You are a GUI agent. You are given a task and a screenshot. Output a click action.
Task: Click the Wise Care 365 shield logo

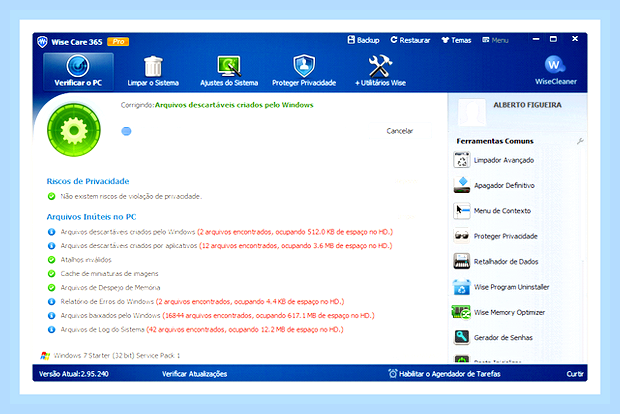pyautogui.click(x=42, y=42)
